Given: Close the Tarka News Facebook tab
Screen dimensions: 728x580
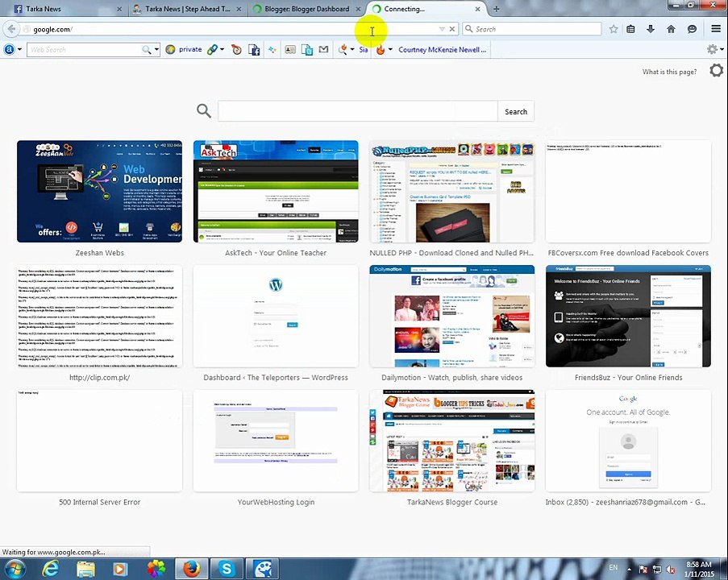Looking at the screenshot, I should (119, 9).
